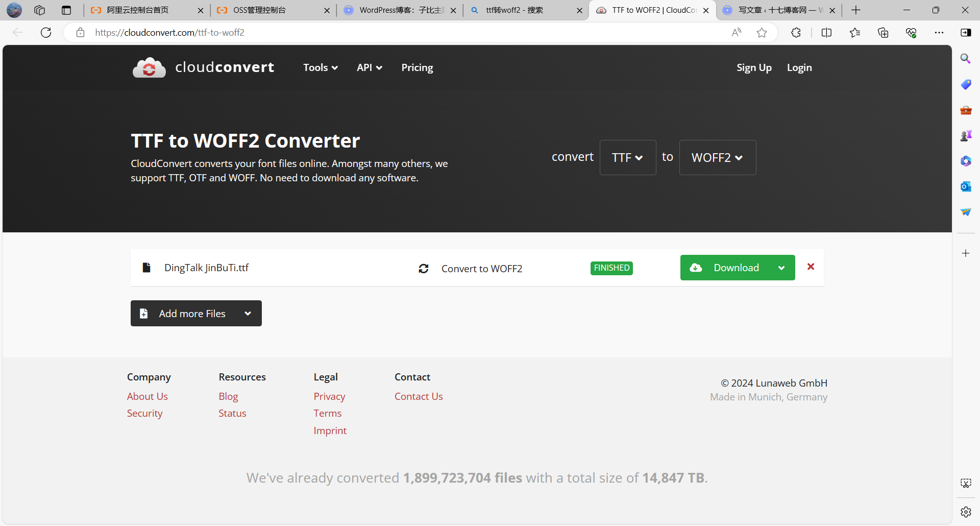Open the Download button's dropdown arrow
The image size is (980, 526).
[781, 268]
